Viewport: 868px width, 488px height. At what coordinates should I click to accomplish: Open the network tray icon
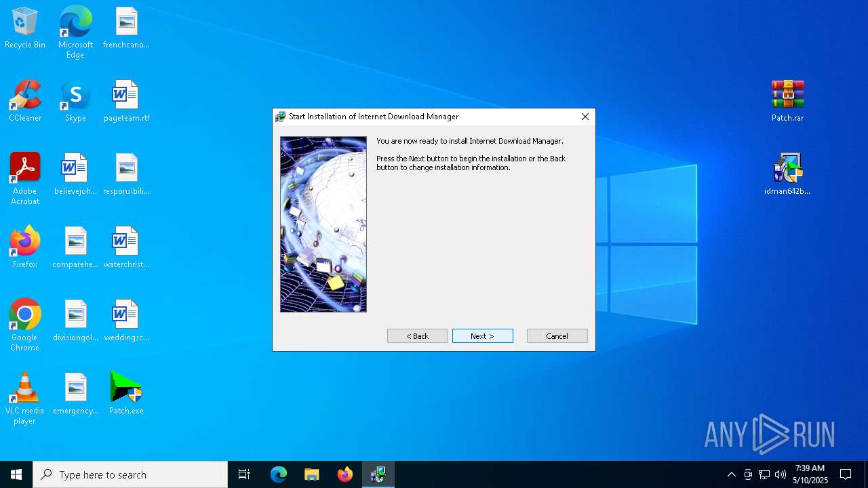click(x=764, y=474)
